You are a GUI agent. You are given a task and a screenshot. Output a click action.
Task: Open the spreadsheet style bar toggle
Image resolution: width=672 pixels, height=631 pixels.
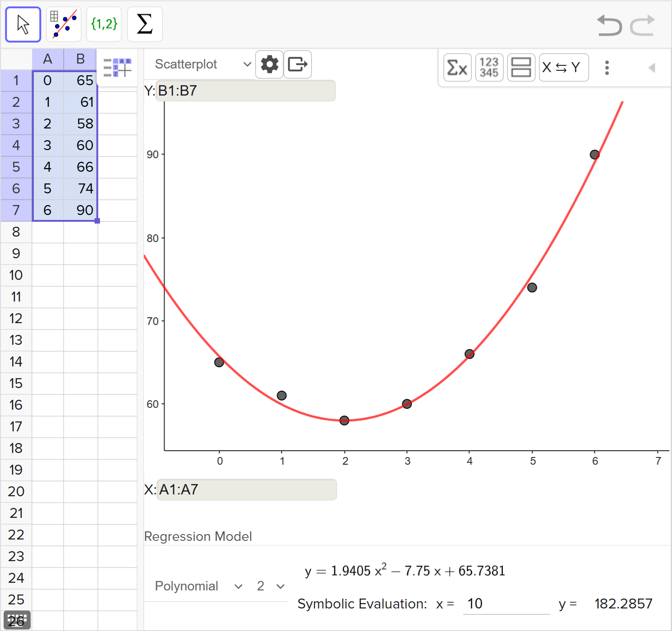(117, 68)
